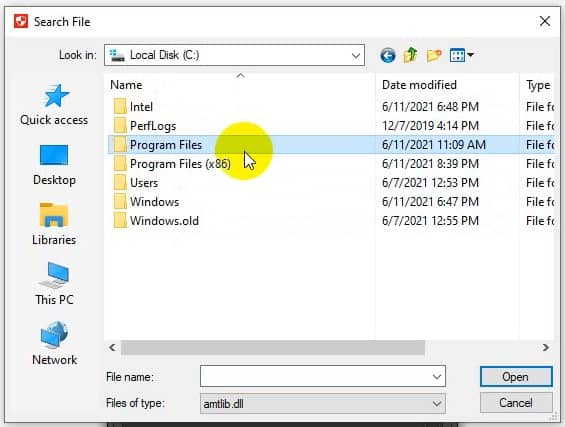
Task: Click the Open button
Action: (x=516, y=377)
